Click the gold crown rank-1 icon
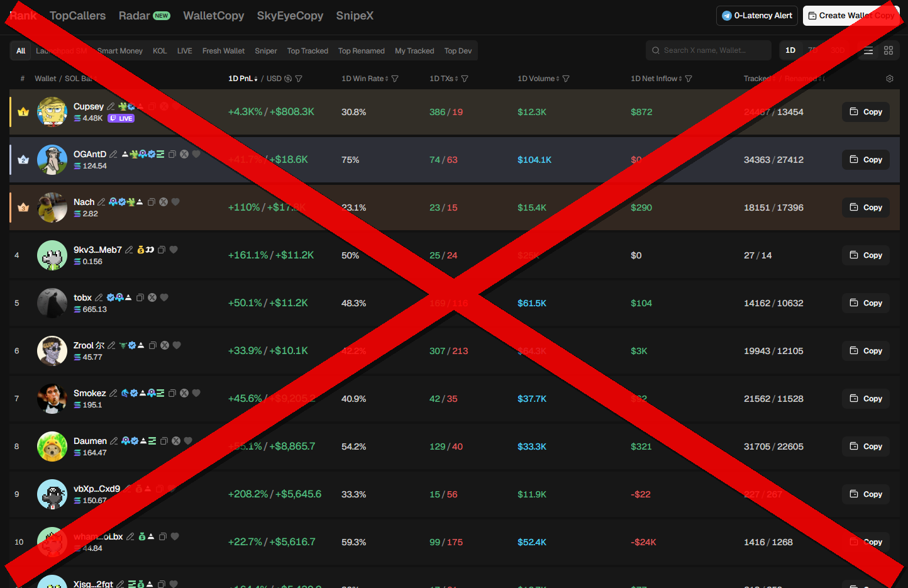This screenshot has height=588, width=908. click(x=23, y=112)
